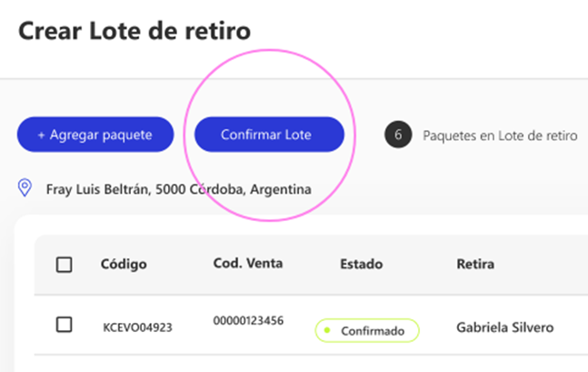Confirm the batch with Confirmar Lote
The width and height of the screenshot is (588, 372).
pyautogui.click(x=269, y=135)
